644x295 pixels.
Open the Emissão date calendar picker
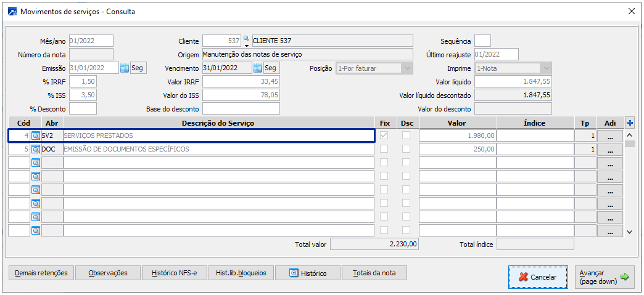click(125, 68)
